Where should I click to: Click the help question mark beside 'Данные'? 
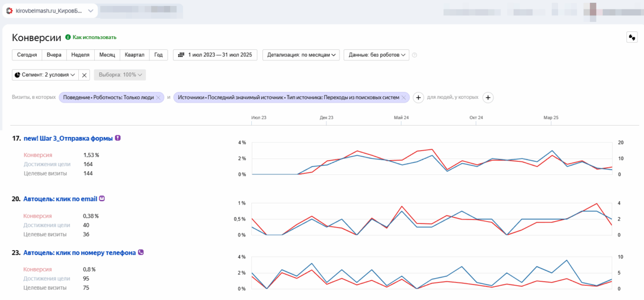pos(415,55)
